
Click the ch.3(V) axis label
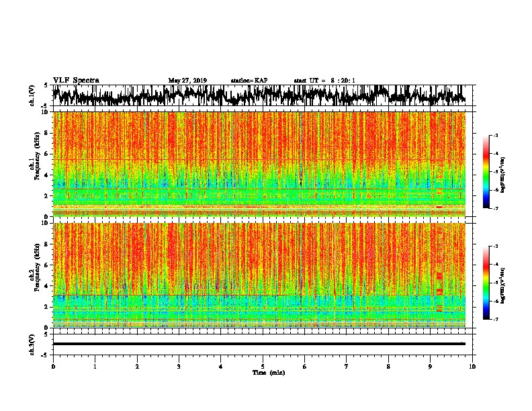click(32, 345)
